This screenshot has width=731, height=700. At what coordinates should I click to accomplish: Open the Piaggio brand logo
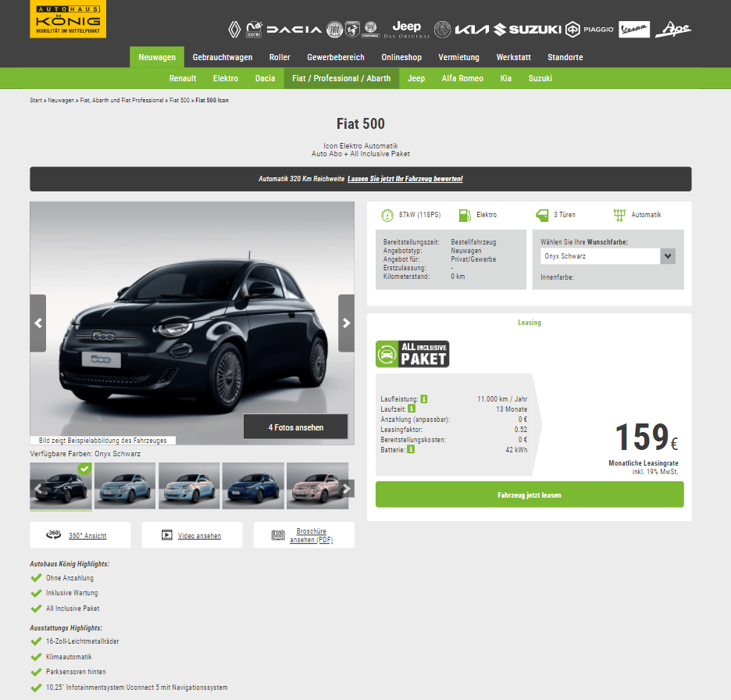(x=590, y=30)
